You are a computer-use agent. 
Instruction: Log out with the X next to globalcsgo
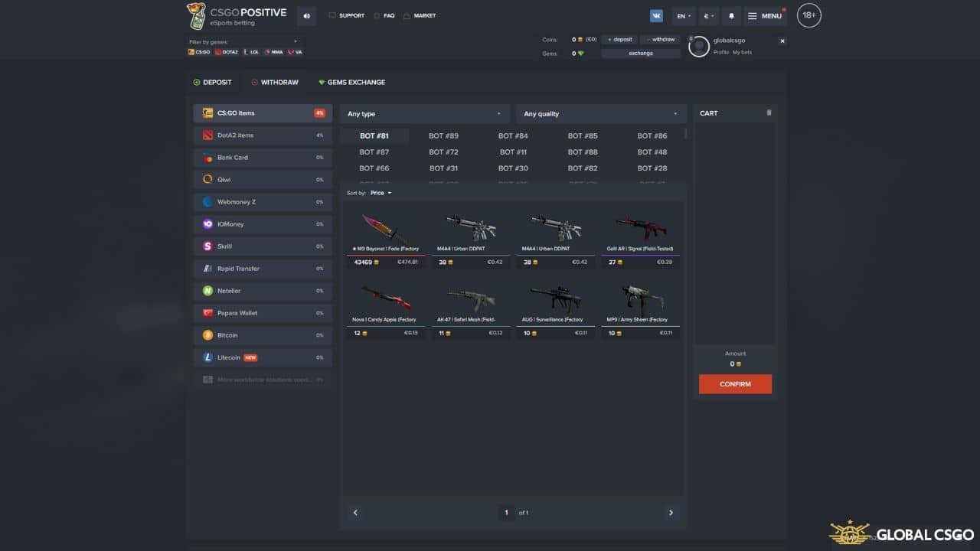782,41
